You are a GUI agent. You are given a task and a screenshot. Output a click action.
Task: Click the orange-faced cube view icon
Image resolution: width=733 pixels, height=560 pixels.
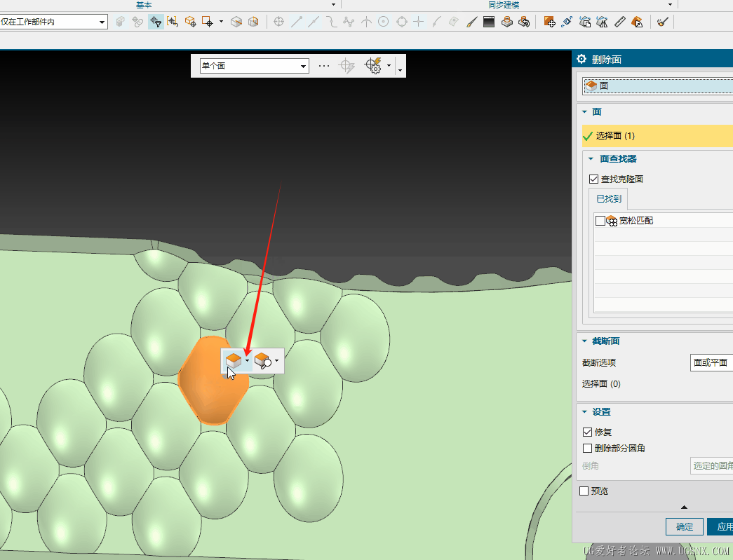coord(253,22)
